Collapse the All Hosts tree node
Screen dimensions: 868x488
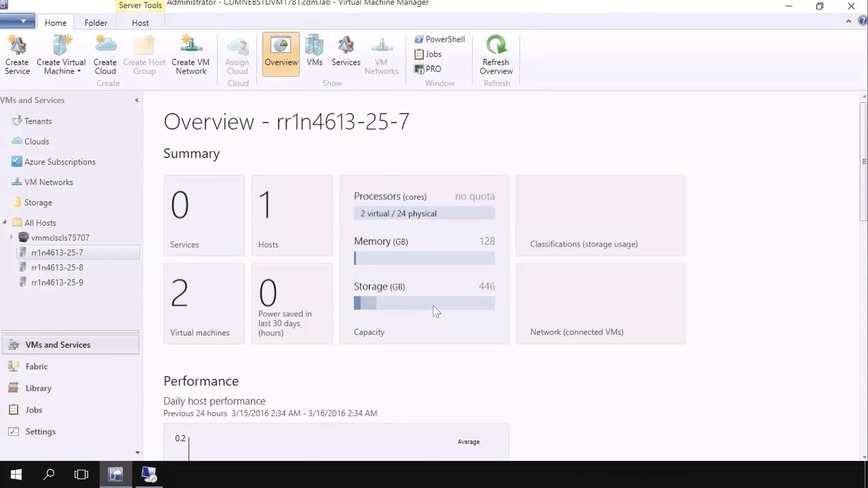(x=5, y=222)
